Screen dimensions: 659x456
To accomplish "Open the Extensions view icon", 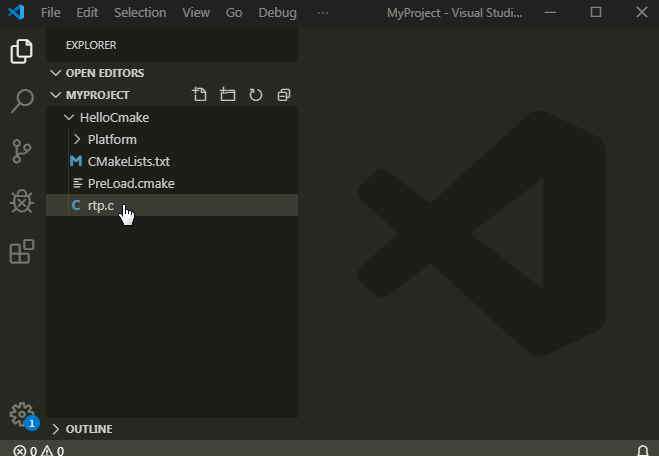I will click(x=22, y=251).
